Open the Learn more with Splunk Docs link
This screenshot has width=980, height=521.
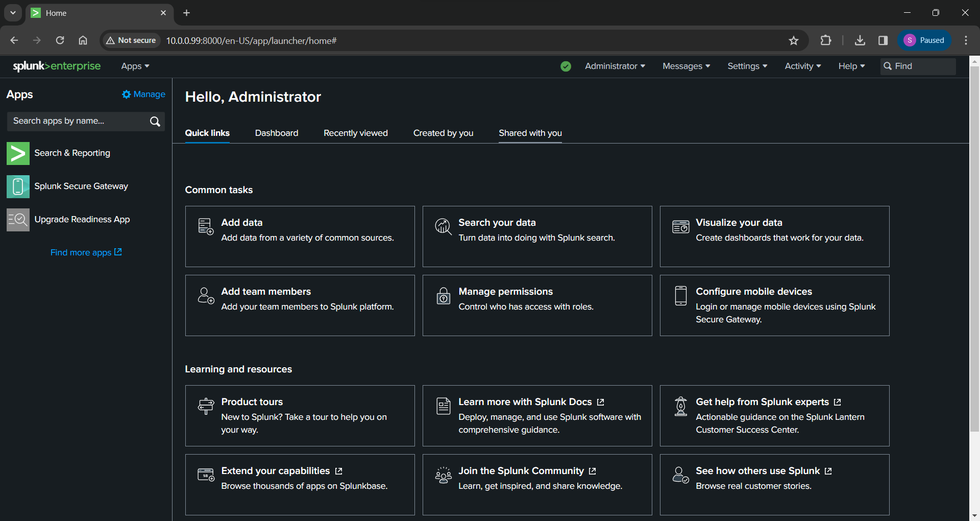click(531, 402)
